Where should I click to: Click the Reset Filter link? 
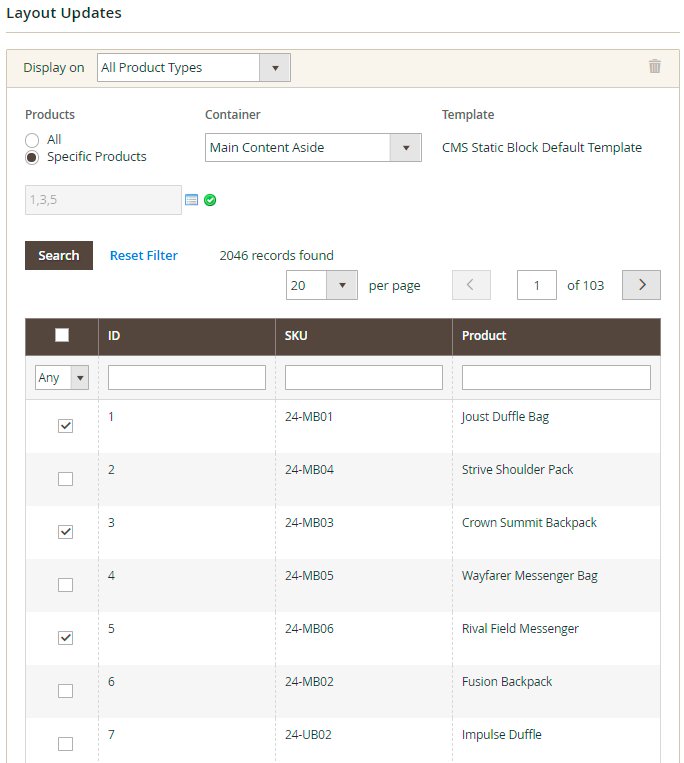click(144, 256)
